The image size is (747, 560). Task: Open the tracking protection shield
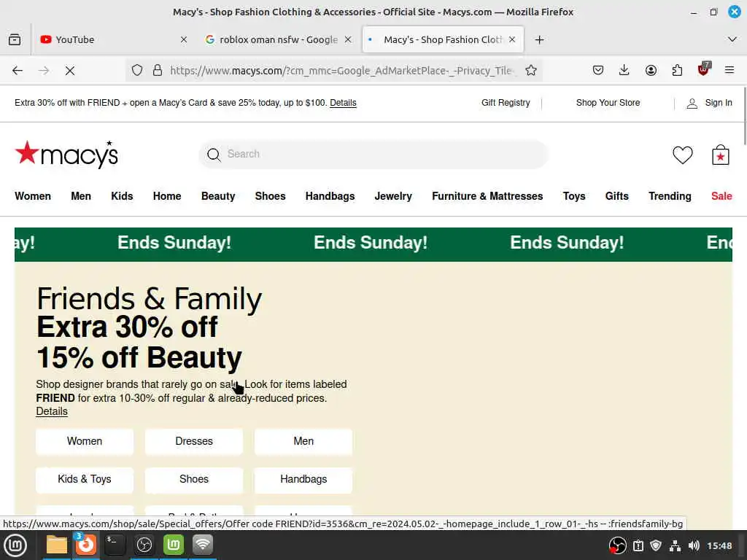point(137,71)
